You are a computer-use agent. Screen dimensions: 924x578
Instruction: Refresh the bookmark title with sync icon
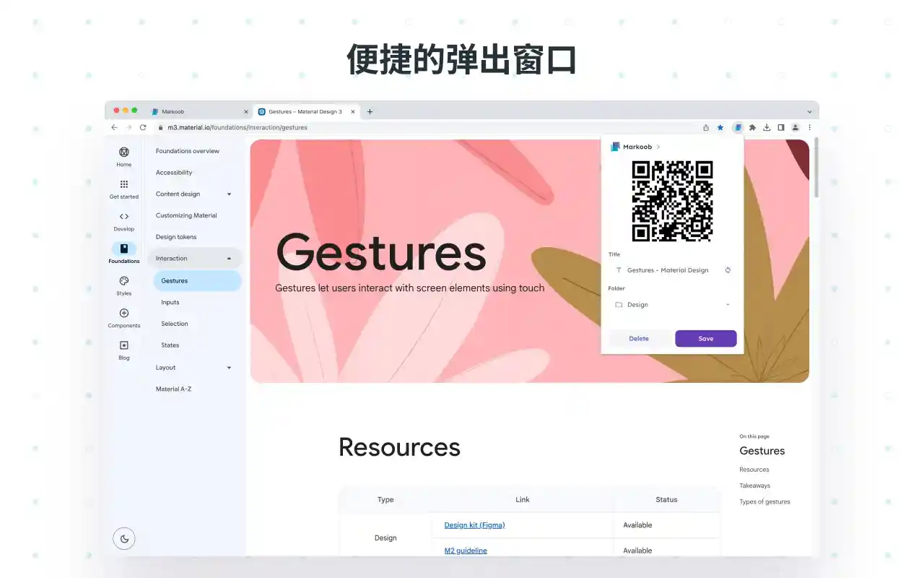pyautogui.click(x=728, y=270)
